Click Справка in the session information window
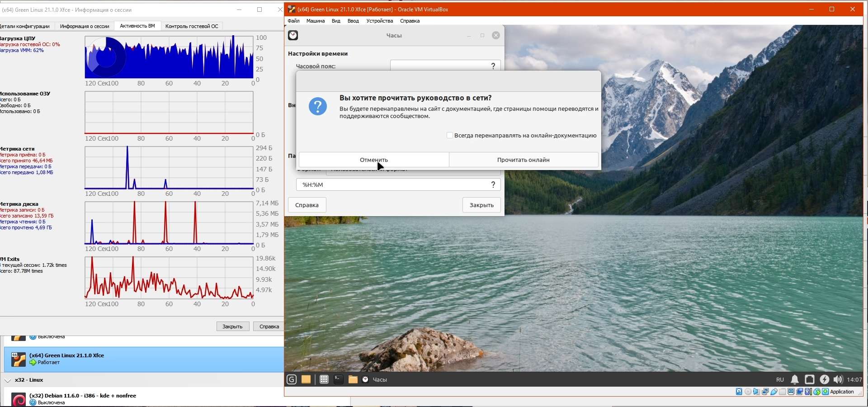The image size is (868, 407). click(269, 327)
